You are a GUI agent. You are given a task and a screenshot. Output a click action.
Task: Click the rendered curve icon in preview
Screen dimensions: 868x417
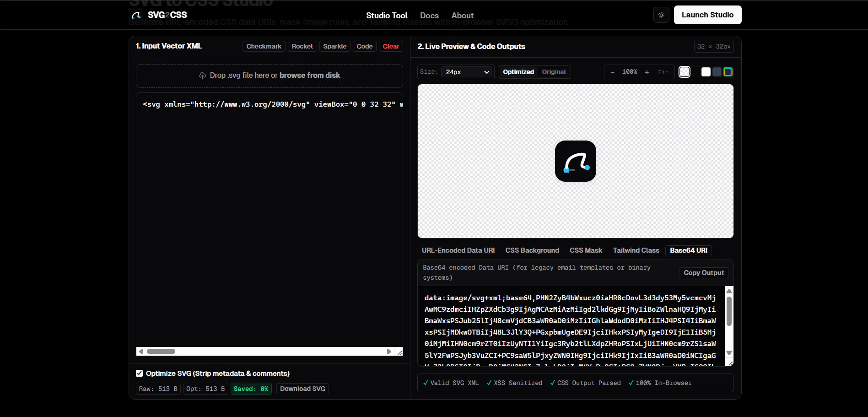(x=576, y=161)
